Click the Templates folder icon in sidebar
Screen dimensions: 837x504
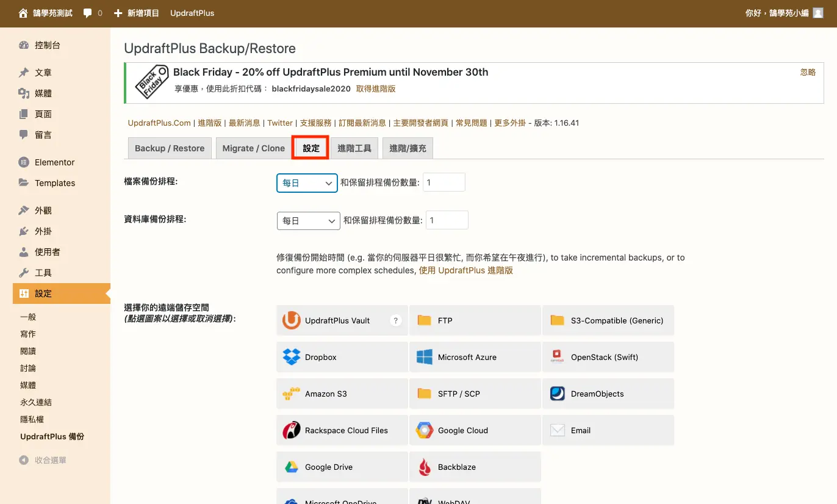coord(24,183)
